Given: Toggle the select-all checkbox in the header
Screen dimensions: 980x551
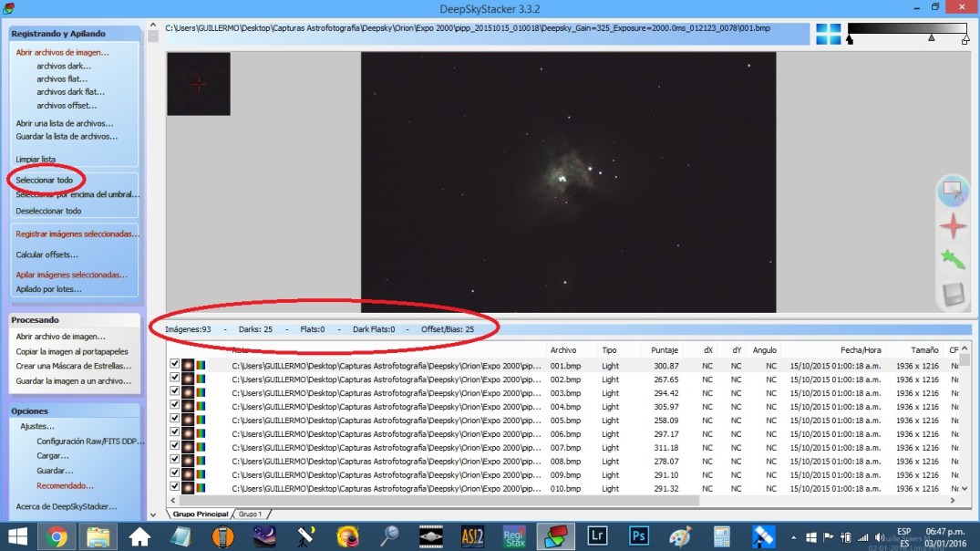Looking at the screenshot, I should tap(173, 351).
